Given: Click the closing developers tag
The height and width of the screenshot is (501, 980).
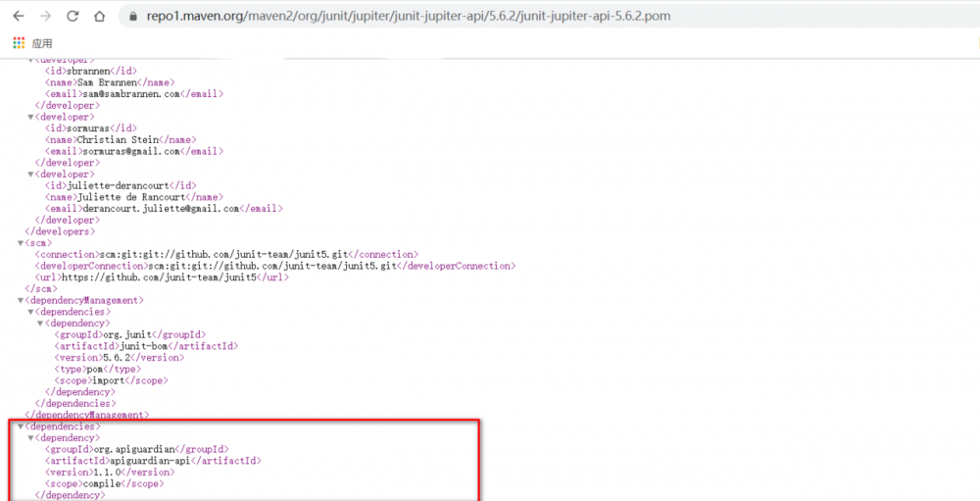Looking at the screenshot, I should 60,231.
